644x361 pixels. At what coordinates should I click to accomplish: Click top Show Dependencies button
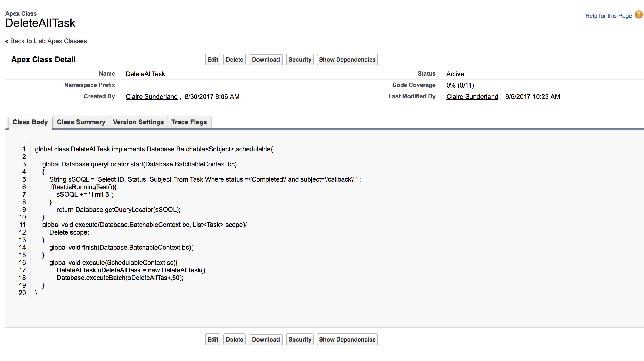[347, 60]
